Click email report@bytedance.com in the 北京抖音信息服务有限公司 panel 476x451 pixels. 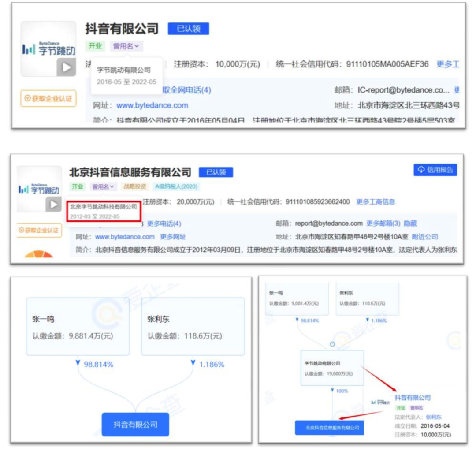click(329, 223)
